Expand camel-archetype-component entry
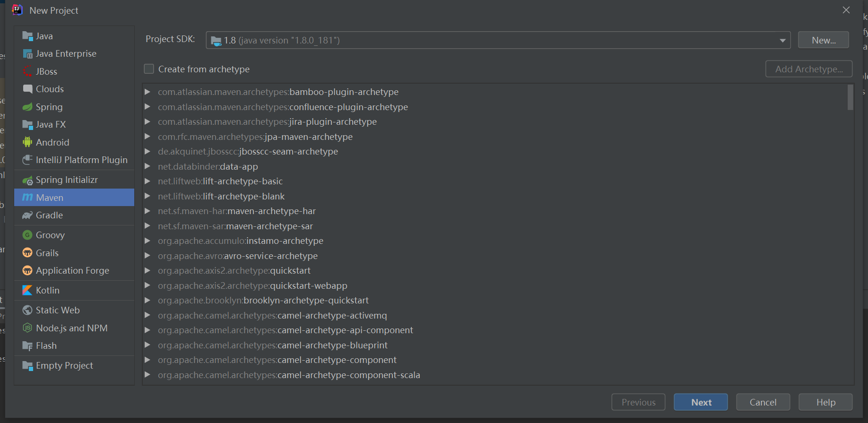The width and height of the screenshot is (868, 423). 148,360
